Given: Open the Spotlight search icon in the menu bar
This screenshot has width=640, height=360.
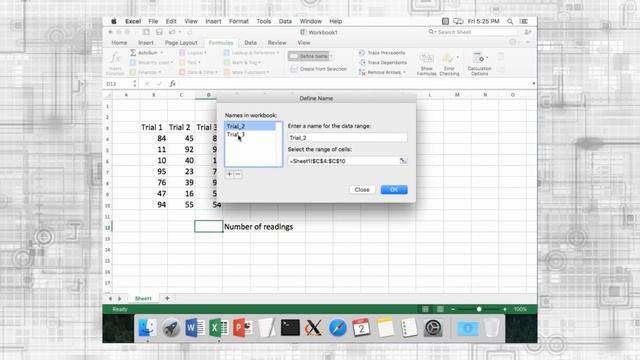Looking at the screenshot, I should point(510,21).
